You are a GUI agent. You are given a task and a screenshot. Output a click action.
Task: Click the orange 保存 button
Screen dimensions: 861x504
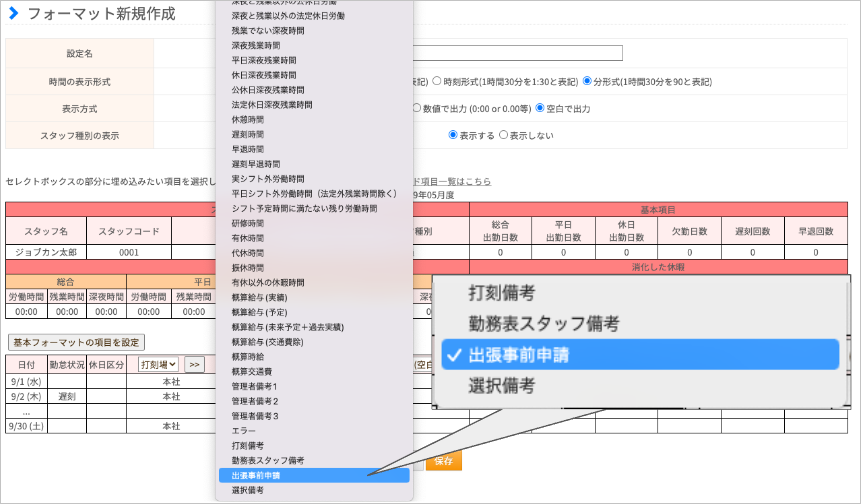coord(444,461)
